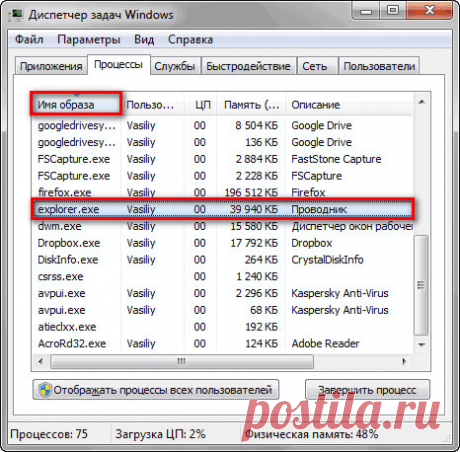Click the scroll down arrow in process list

(422, 345)
